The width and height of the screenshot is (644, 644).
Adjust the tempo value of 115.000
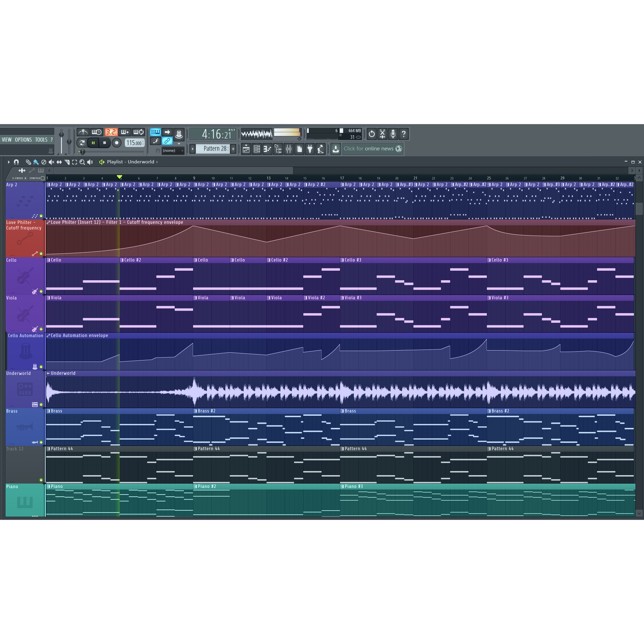tap(134, 143)
